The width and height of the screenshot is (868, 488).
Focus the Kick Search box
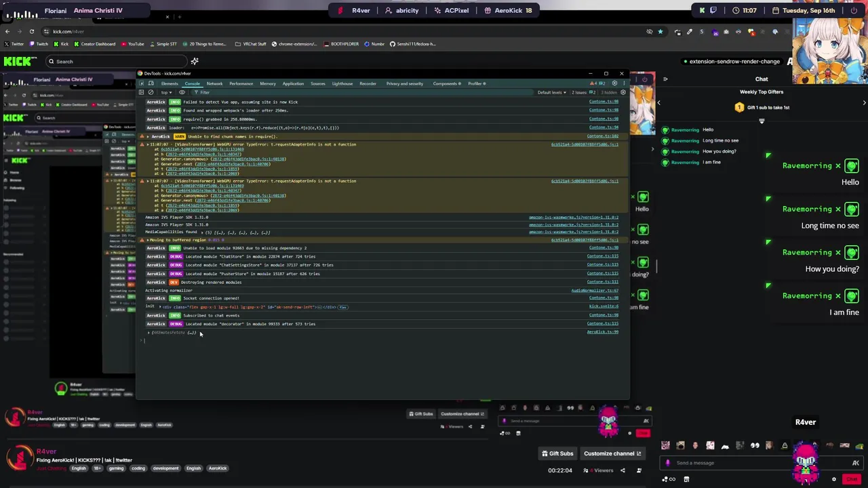coord(115,61)
